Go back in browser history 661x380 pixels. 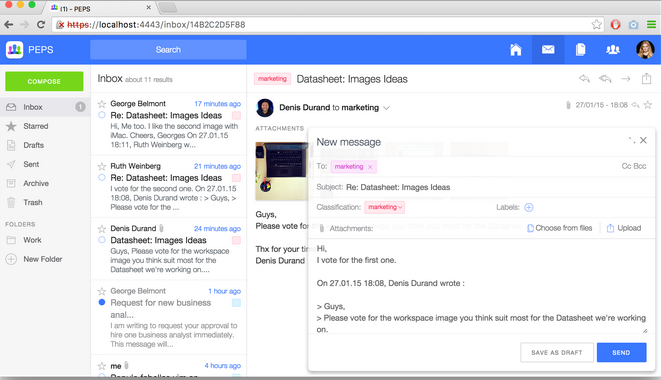tap(8, 24)
